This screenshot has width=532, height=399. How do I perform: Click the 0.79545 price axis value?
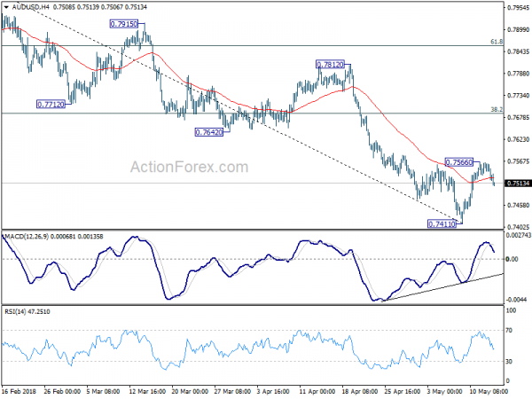click(x=518, y=8)
